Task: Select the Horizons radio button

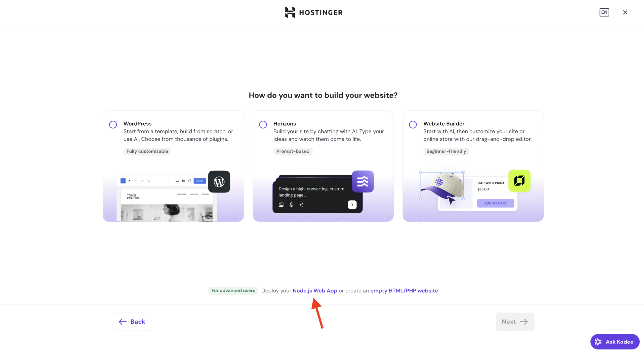Action: tap(263, 124)
